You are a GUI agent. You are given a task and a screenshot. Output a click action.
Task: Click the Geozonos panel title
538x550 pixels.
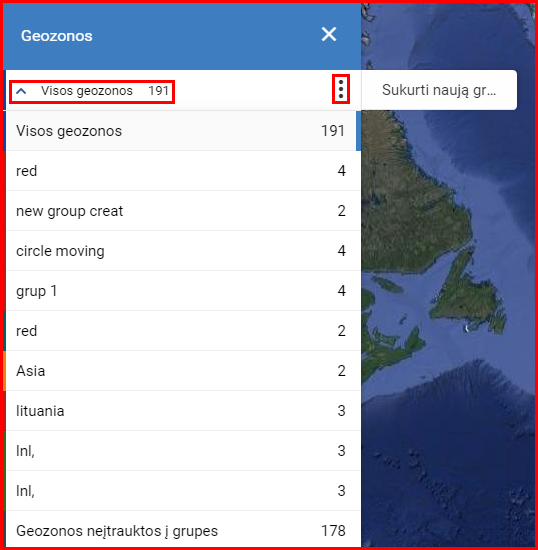(x=56, y=36)
